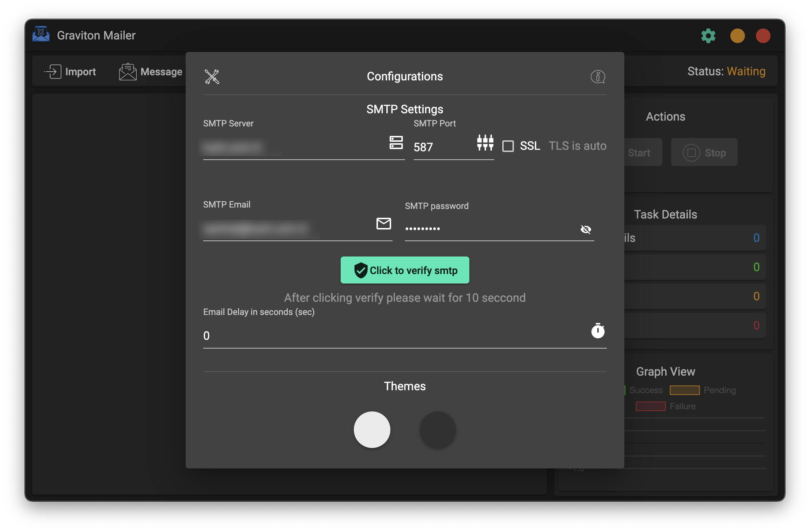Click the Email Delay in seconds field
Image resolution: width=810 pixels, height=532 pixels.
click(395, 335)
